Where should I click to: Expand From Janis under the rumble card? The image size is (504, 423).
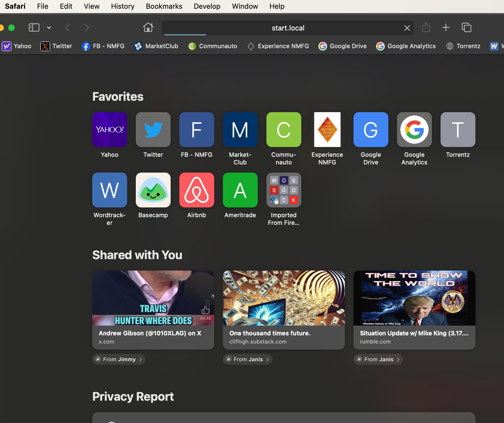pyautogui.click(x=378, y=359)
